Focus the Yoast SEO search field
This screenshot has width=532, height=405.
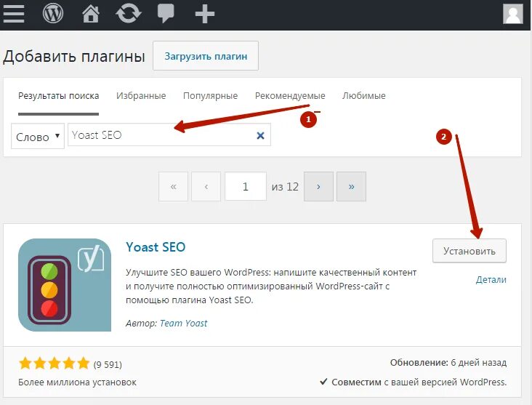(x=169, y=135)
